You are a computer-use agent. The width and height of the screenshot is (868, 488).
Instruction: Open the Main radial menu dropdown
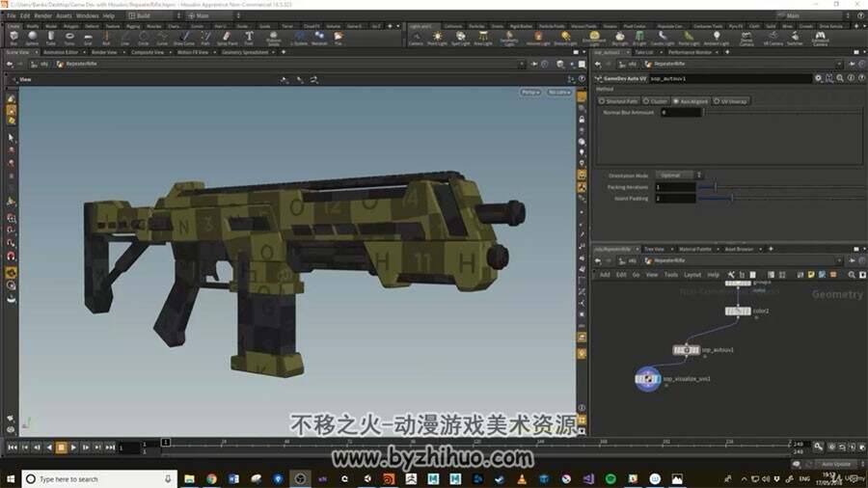[214, 15]
